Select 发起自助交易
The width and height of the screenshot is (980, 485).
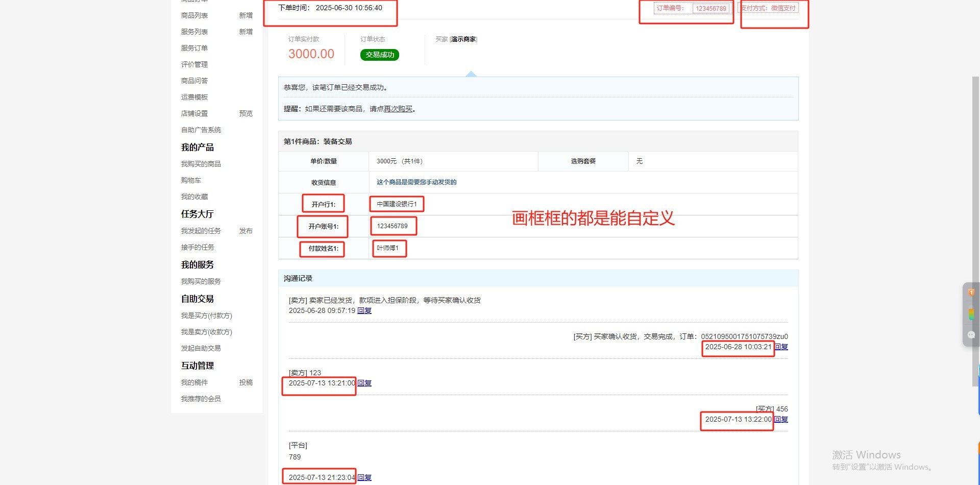[201, 348]
